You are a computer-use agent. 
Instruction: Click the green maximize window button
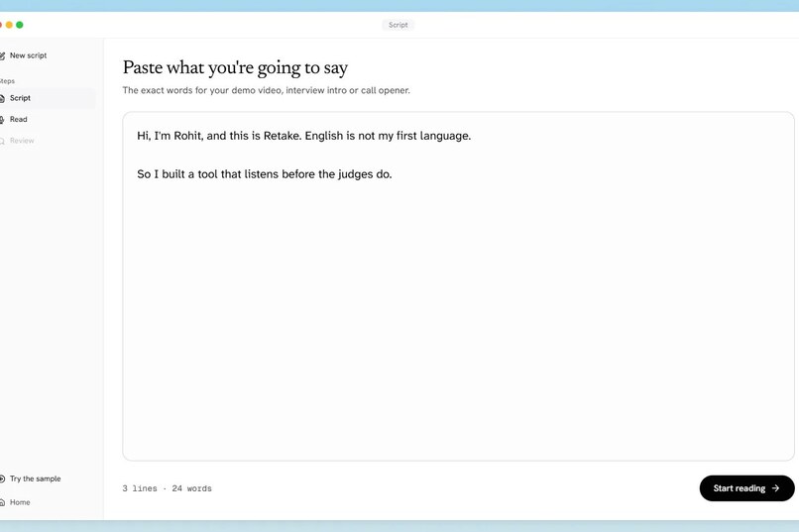(x=20, y=25)
